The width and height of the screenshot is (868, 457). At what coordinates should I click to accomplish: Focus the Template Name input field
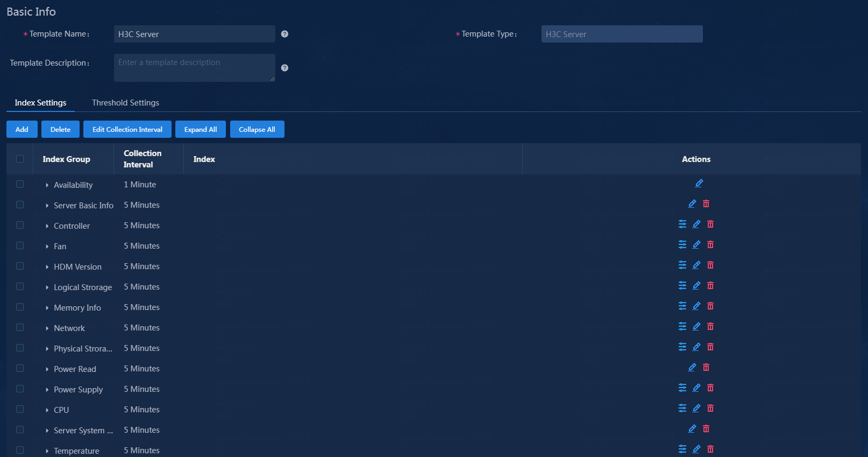click(195, 34)
